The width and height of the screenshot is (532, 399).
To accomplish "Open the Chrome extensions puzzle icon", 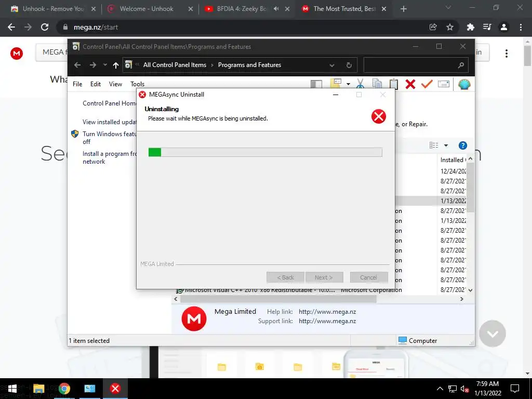I will pos(471,27).
